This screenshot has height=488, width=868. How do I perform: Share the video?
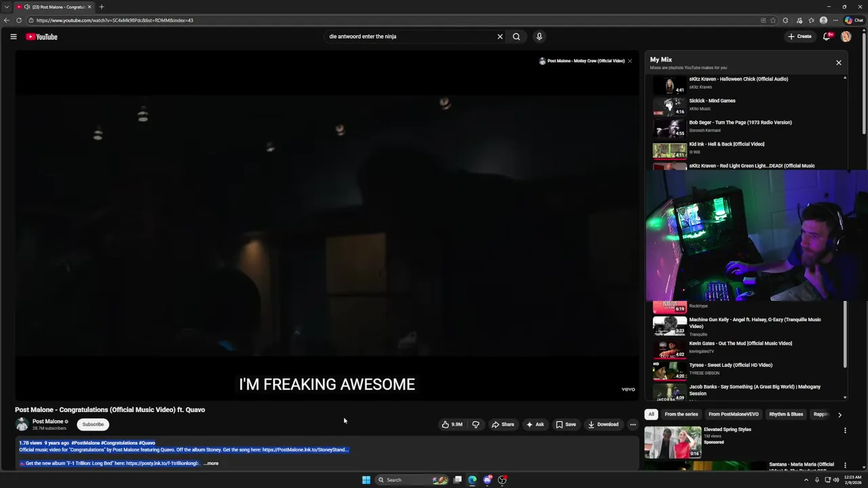point(503,424)
